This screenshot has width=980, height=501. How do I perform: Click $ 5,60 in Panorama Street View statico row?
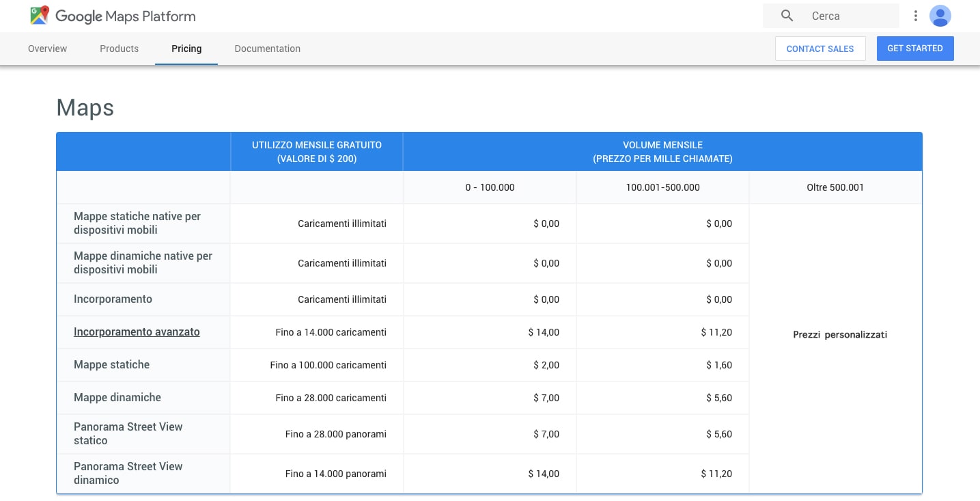click(x=719, y=434)
